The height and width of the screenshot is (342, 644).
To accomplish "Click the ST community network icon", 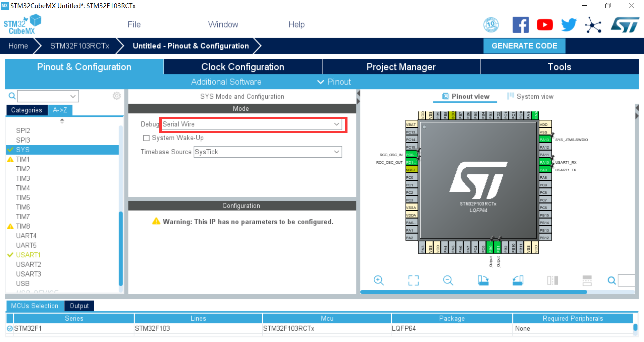I will tap(593, 25).
